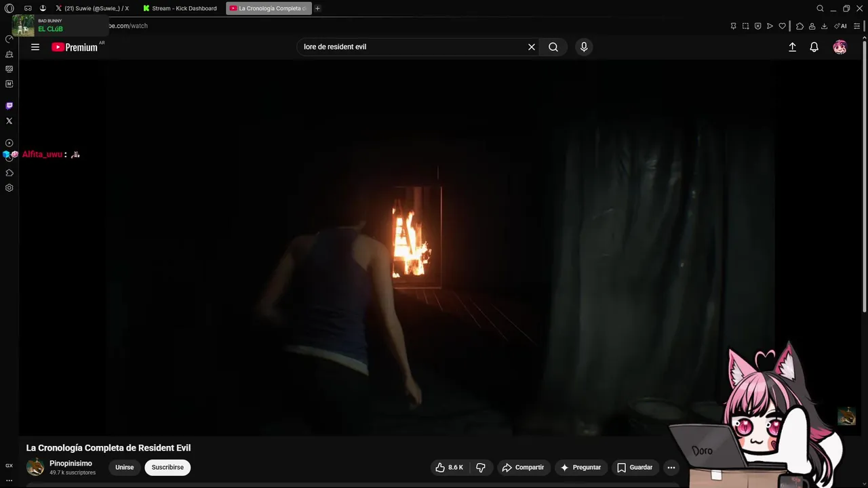Switch to the Suwie X (Twitter) tab
The height and width of the screenshot is (488, 868).
(x=92, y=8)
